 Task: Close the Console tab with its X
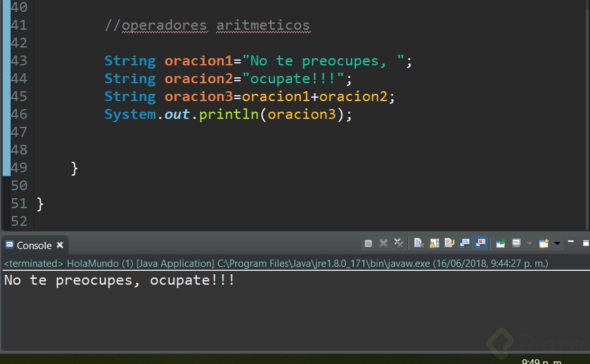coord(60,245)
